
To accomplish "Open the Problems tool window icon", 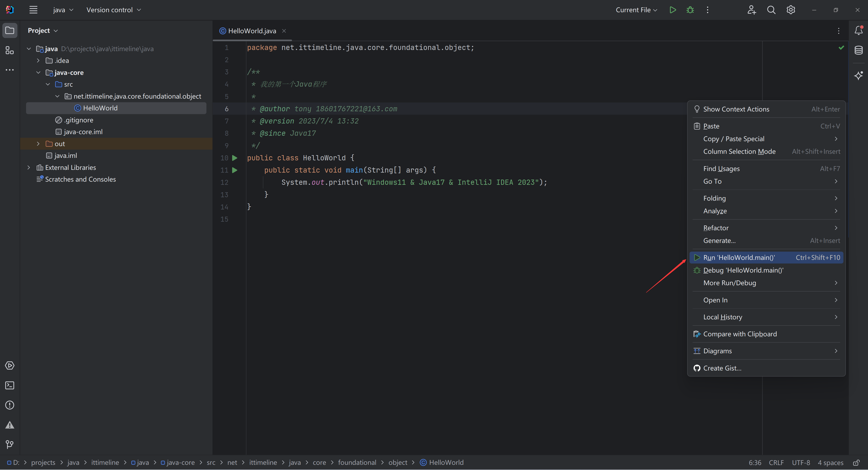I will (x=10, y=405).
